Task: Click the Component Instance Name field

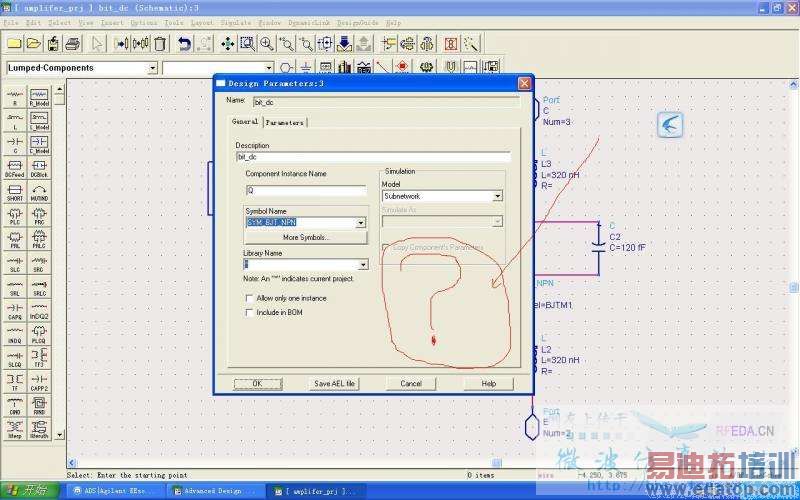Action: (306, 190)
